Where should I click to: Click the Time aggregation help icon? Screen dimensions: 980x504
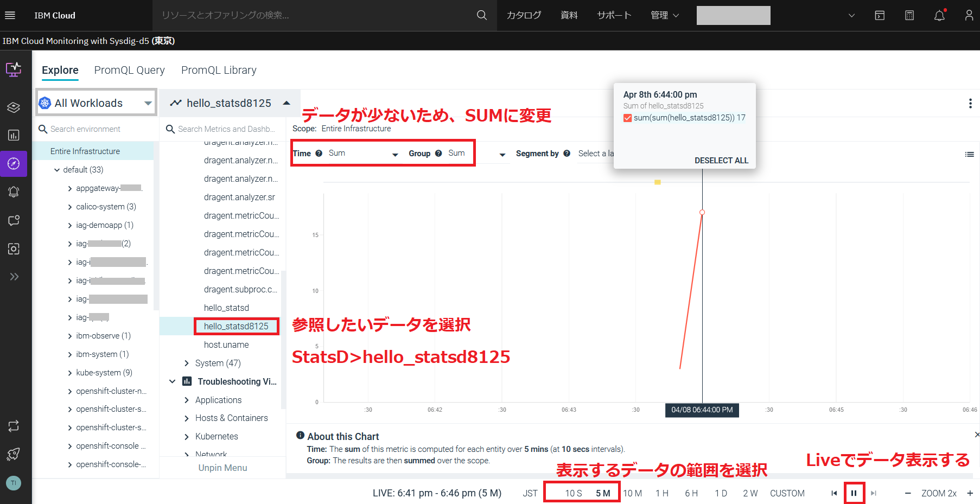tap(319, 154)
